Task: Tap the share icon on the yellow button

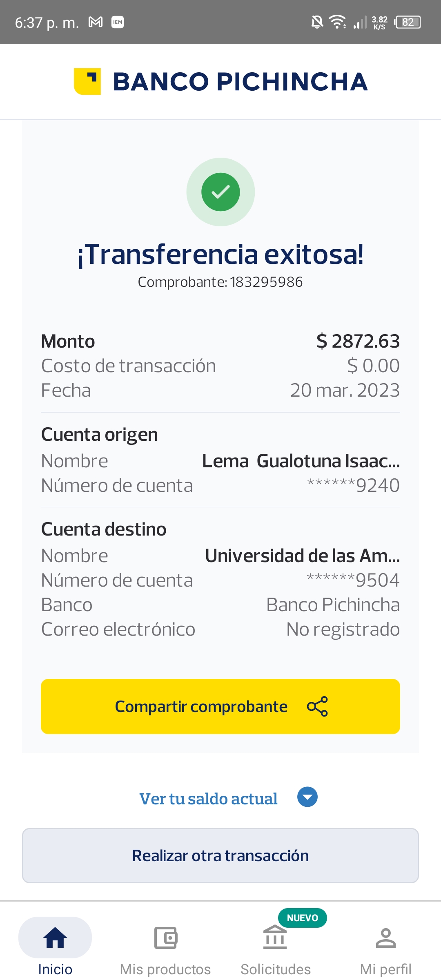Action: 317,706
